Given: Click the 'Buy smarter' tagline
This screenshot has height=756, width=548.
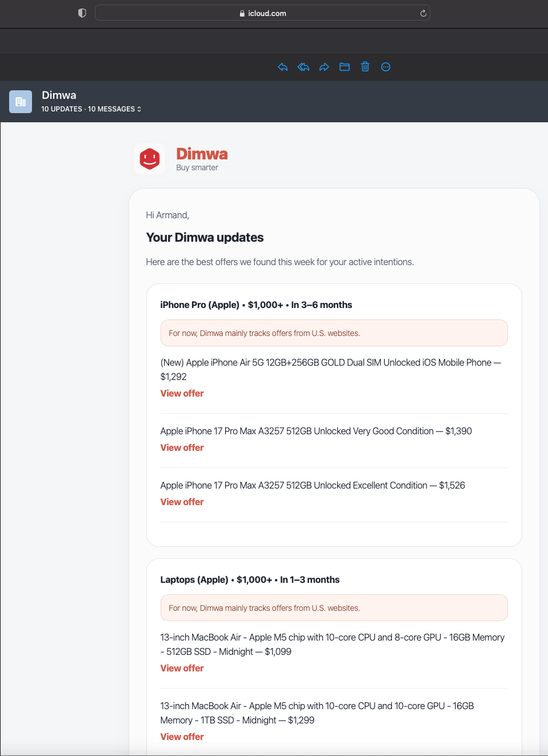Looking at the screenshot, I should 197,167.
